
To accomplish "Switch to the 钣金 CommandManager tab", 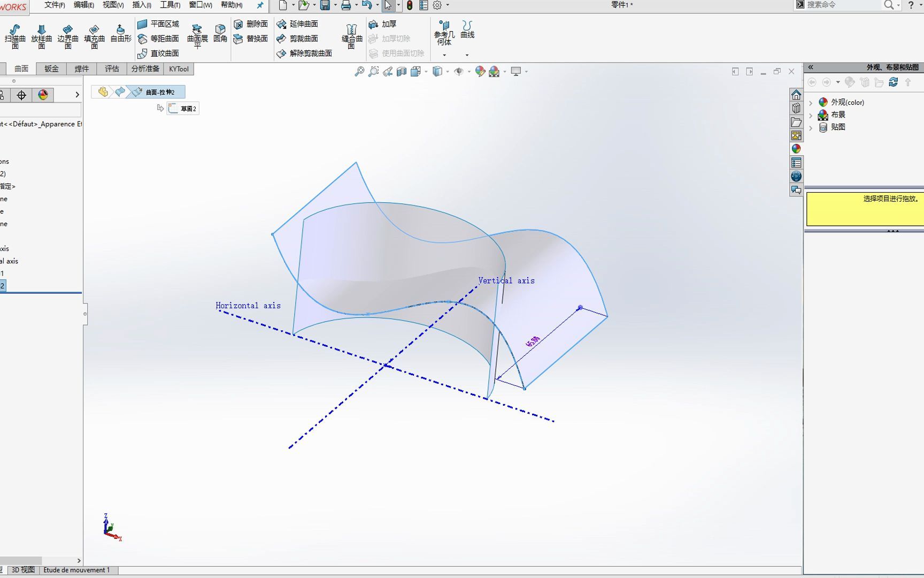I will coord(50,69).
